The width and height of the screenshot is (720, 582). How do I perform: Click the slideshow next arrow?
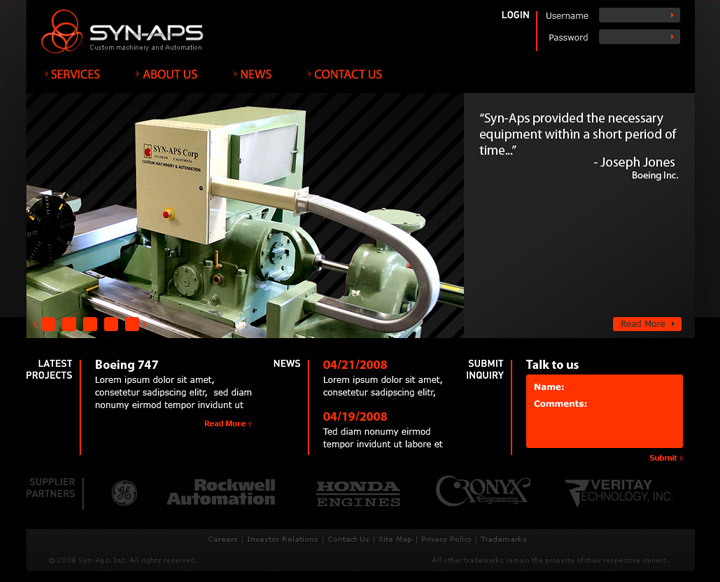[146, 324]
